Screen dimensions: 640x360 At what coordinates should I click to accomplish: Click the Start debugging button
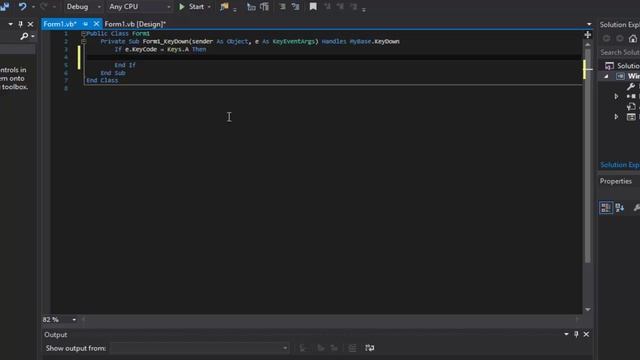[191, 7]
